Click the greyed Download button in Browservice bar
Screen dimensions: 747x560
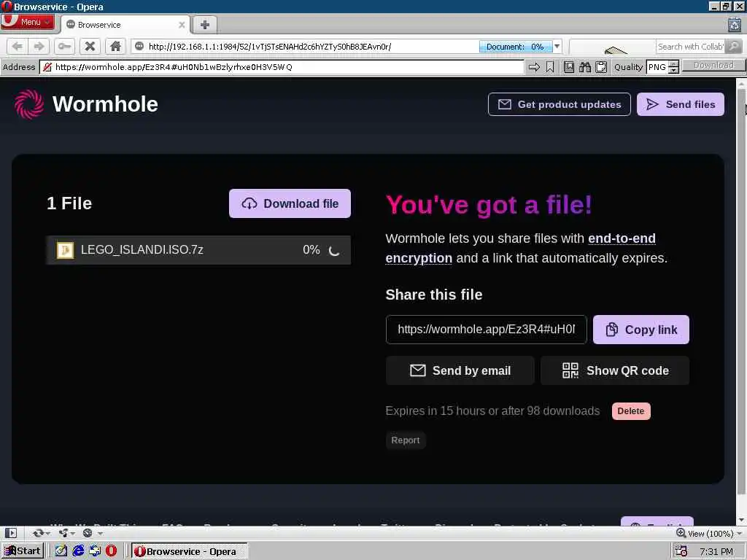coord(713,66)
